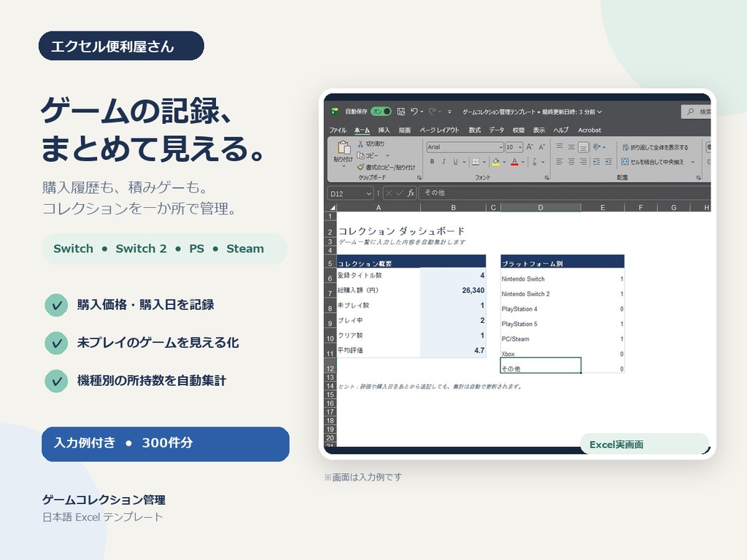The image size is (747, 560).
Task: Align text right icon
Action: pyautogui.click(x=583, y=162)
